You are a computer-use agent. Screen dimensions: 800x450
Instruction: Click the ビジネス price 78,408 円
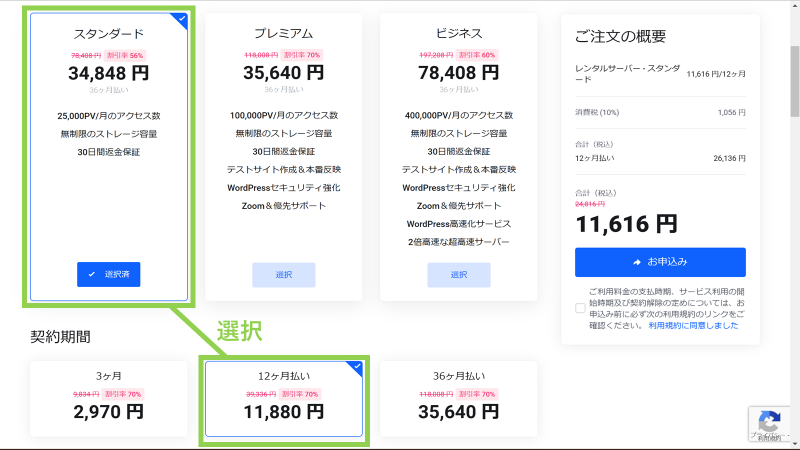pyautogui.click(x=458, y=73)
